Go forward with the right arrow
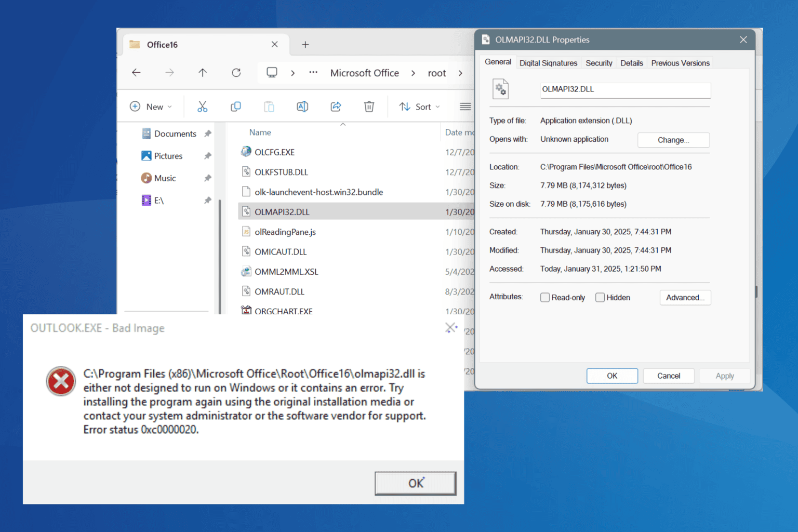798x532 pixels. 169,73
